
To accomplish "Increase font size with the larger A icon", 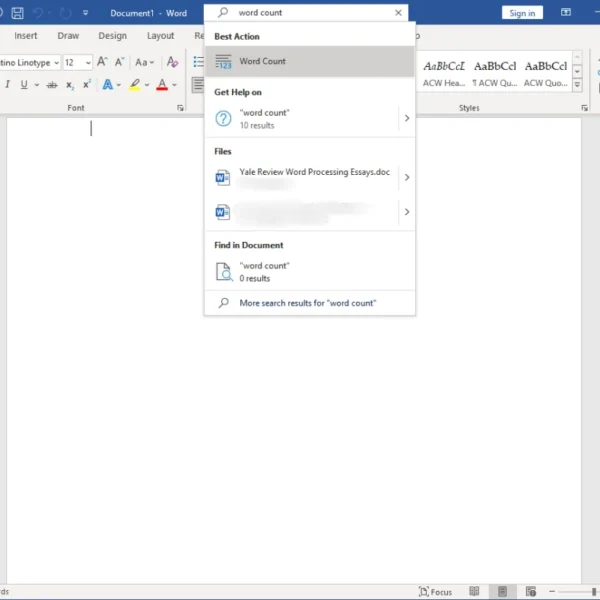I will point(102,62).
